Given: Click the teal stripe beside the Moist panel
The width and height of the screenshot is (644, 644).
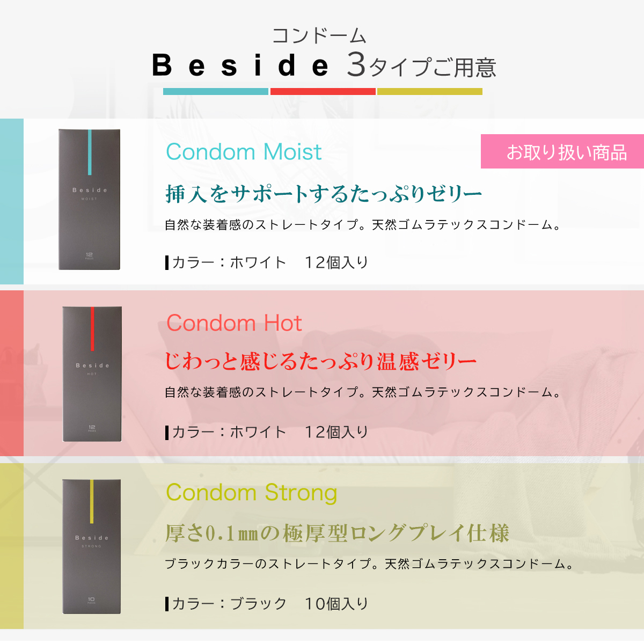Looking at the screenshot, I should pyautogui.click(x=12, y=202).
